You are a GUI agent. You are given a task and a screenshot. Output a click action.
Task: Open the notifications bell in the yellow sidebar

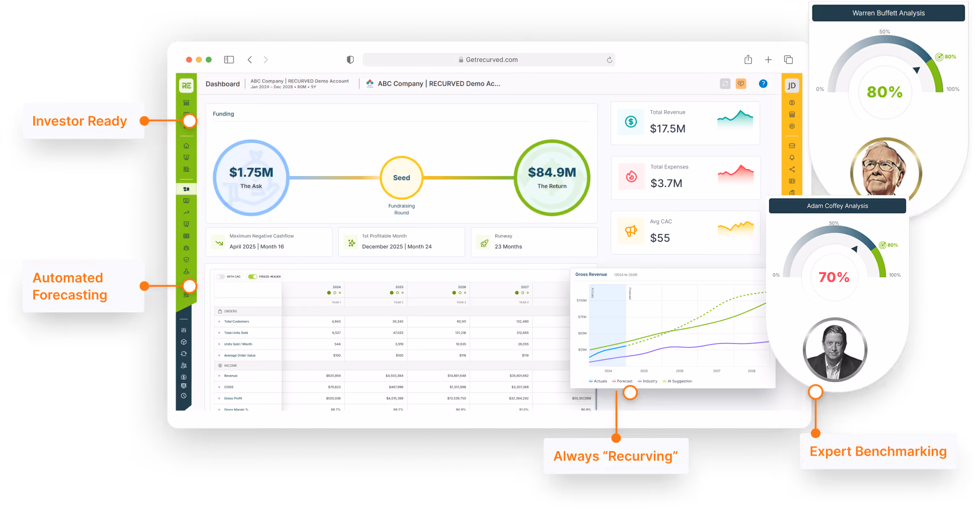792,157
